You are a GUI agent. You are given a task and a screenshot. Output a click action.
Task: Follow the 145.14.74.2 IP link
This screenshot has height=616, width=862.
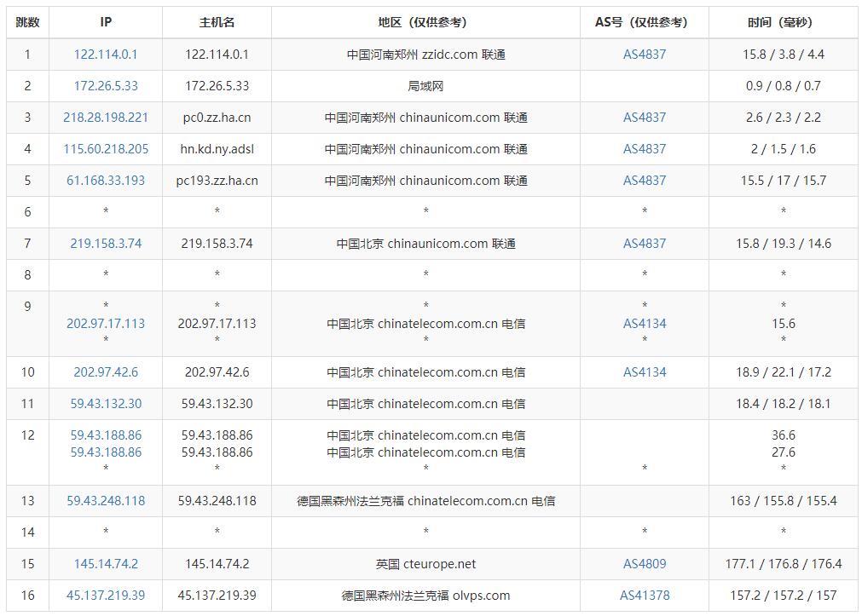(106, 564)
